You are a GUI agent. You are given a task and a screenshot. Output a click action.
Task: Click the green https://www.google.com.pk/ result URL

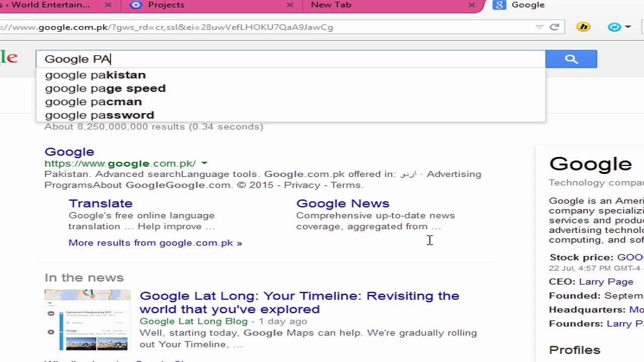tap(120, 163)
